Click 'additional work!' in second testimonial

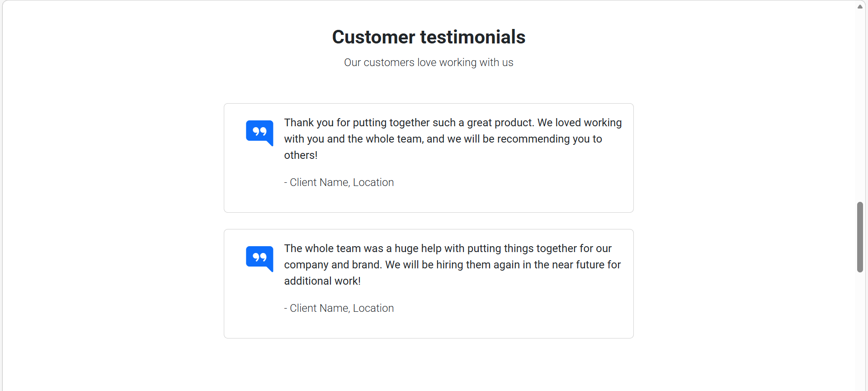pyautogui.click(x=322, y=281)
